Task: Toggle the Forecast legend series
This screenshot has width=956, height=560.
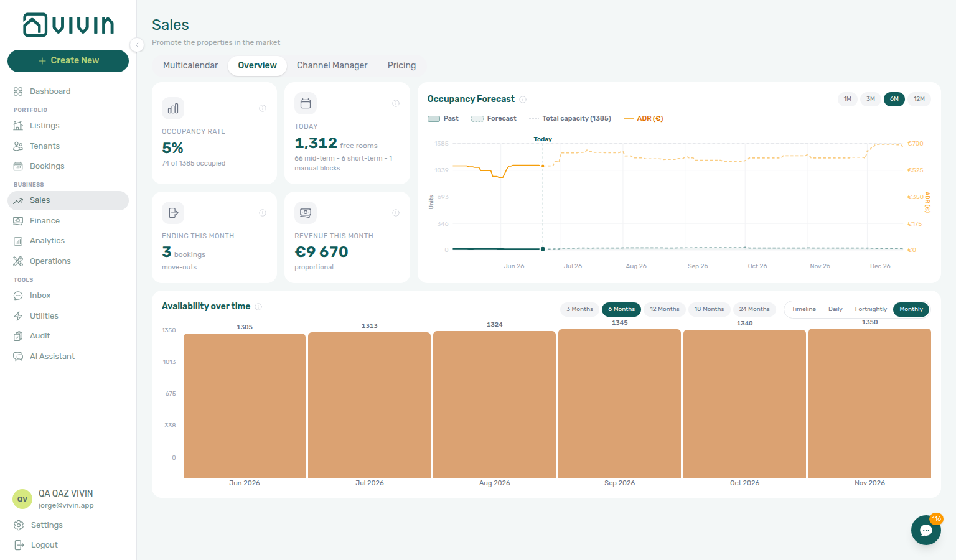Action: (x=494, y=119)
